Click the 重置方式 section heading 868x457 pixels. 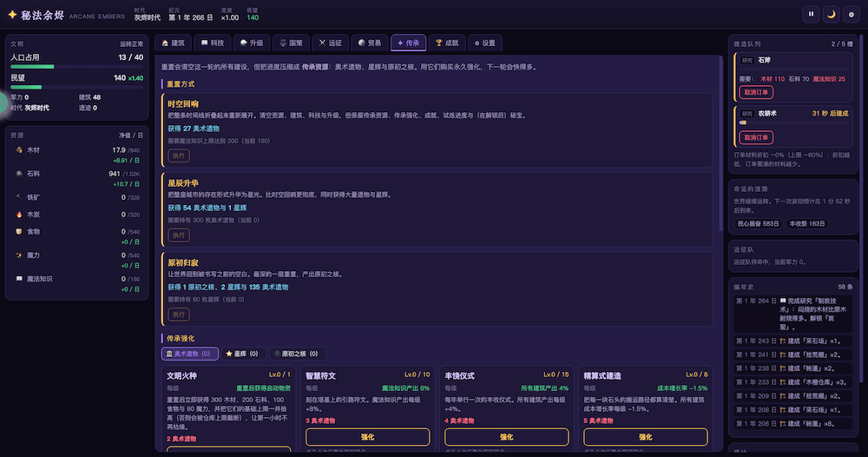(x=181, y=84)
